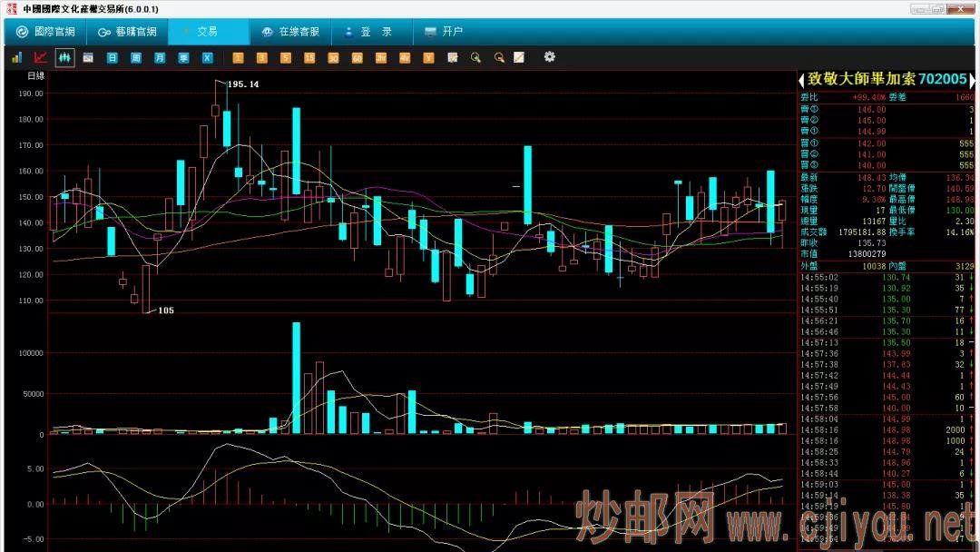Select the orange 60-minute icon
980x552 pixels.
click(357, 57)
